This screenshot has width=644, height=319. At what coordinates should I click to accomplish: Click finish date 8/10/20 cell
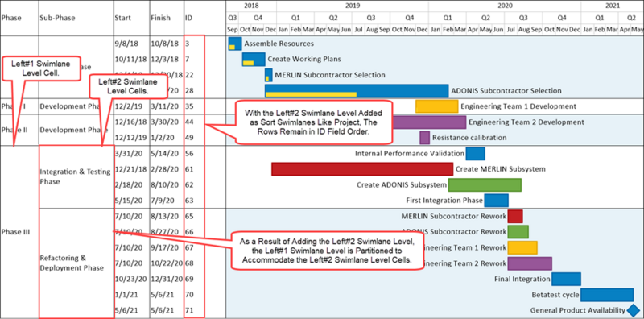click(x=165, y=185)
